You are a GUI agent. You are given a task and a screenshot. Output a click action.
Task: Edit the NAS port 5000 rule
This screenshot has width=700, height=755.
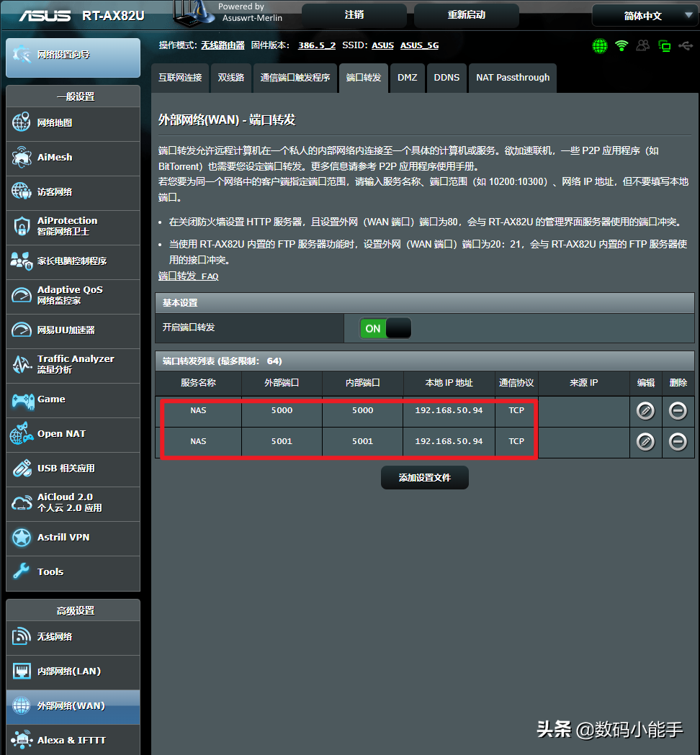tap(645, 411)
